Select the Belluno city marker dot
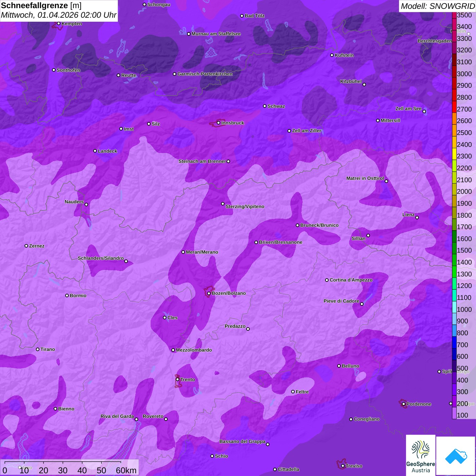Viewport: 476px width, 476px height. 339,366
